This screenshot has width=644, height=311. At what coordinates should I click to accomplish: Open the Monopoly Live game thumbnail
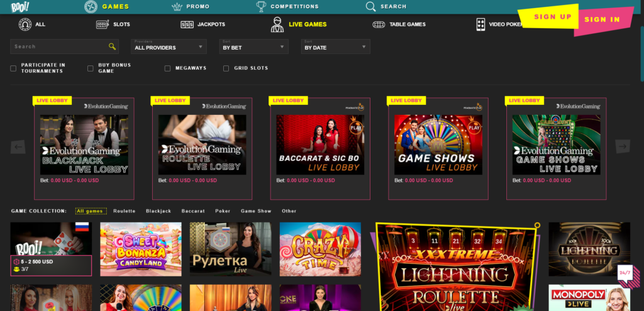[589, 298]
